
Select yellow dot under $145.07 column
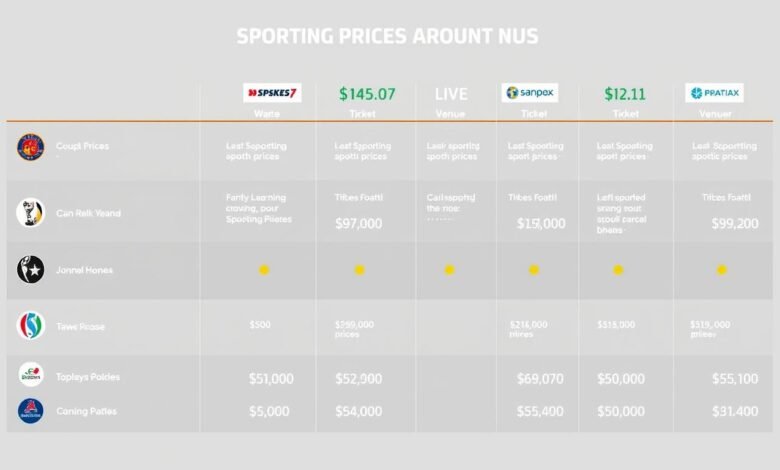click(359, 270)
